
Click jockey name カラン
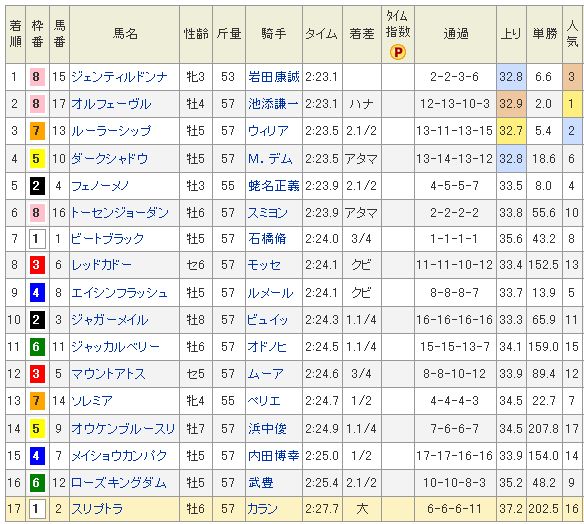263,509
